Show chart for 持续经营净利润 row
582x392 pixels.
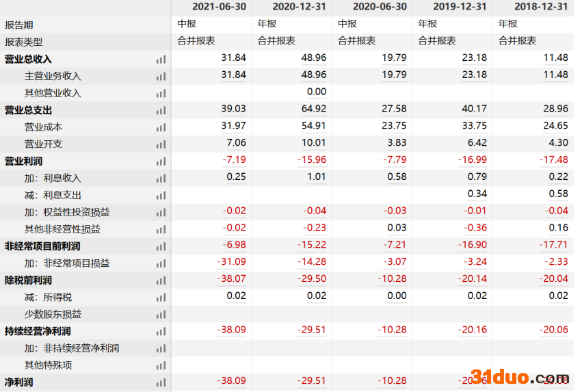161,332
